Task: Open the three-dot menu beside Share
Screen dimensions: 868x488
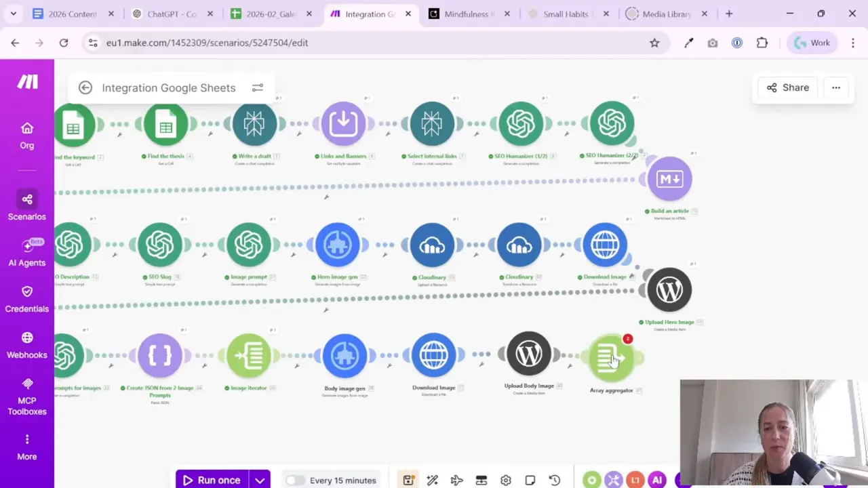Action: 836,87
